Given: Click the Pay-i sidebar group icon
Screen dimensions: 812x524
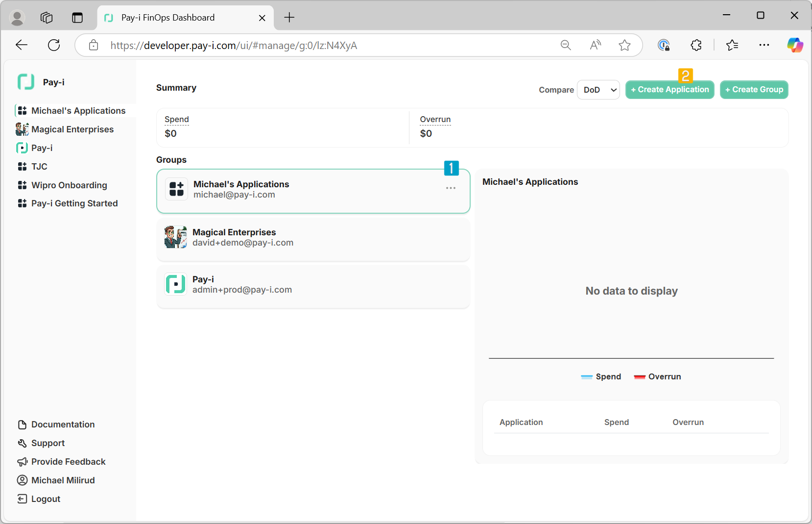Looking at the screenshot, I should point(22,148).
